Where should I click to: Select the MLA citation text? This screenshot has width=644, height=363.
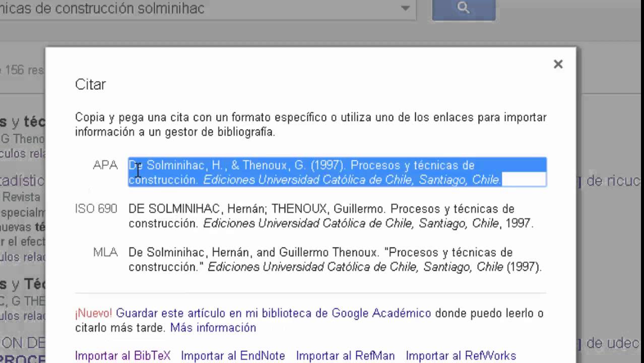click(x=335, y=259)
